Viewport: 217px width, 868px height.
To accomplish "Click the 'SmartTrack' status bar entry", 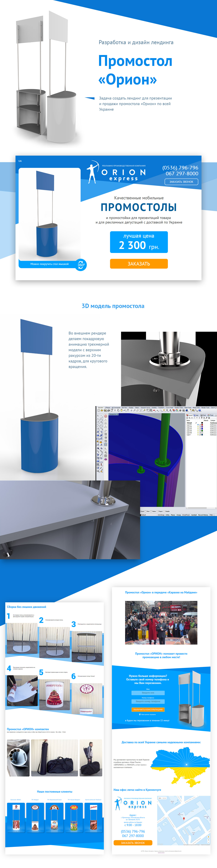I will coord(186,515).
